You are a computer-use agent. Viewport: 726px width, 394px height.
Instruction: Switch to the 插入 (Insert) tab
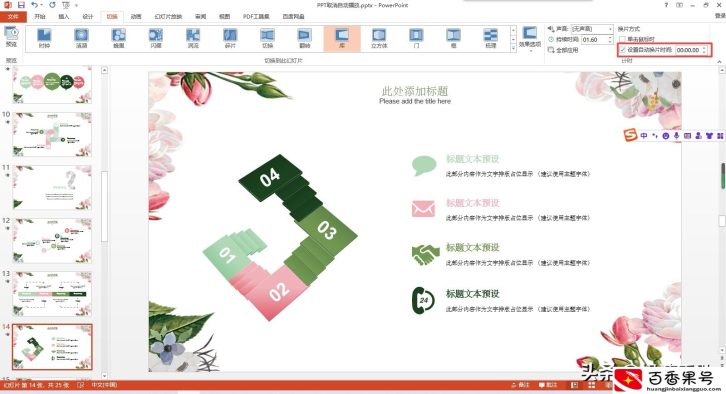(63, 16)
